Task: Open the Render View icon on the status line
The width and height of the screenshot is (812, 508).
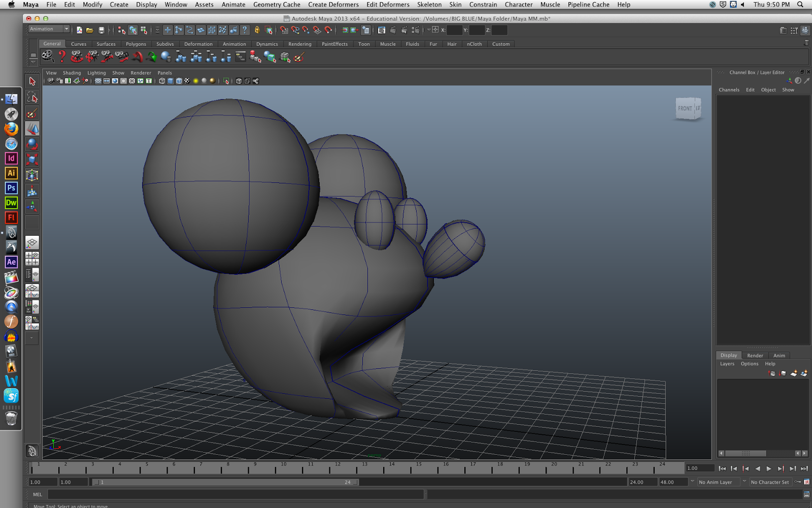Action: [x=381, y=30]
